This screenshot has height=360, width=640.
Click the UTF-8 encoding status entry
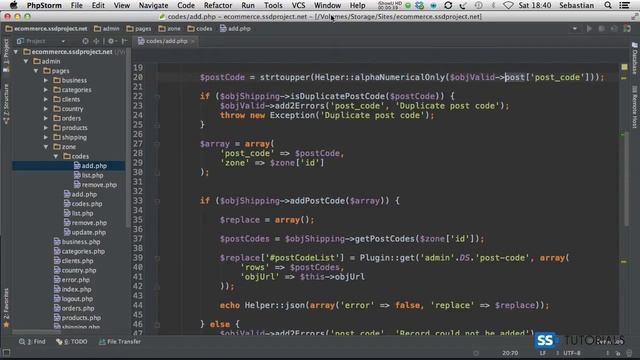572,353
